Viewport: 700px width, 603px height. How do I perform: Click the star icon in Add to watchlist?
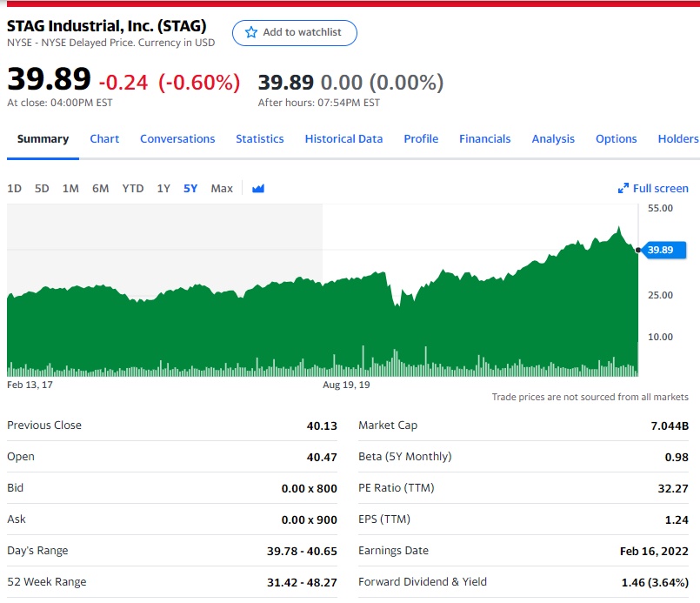click(x=251, y=32)
